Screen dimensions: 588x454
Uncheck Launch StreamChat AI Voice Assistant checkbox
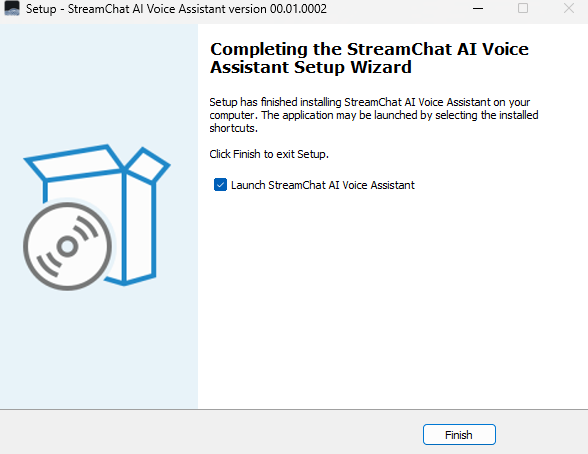click(x=220, y=185)
